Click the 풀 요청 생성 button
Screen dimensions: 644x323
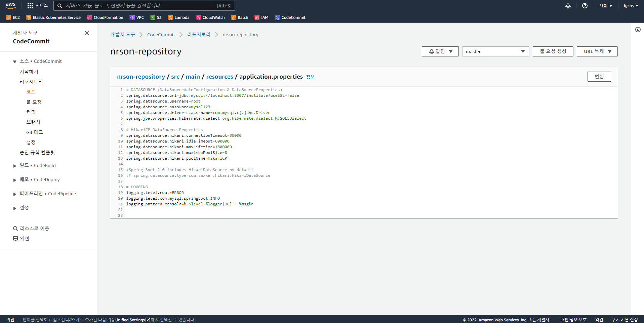(x=553, y=51)
